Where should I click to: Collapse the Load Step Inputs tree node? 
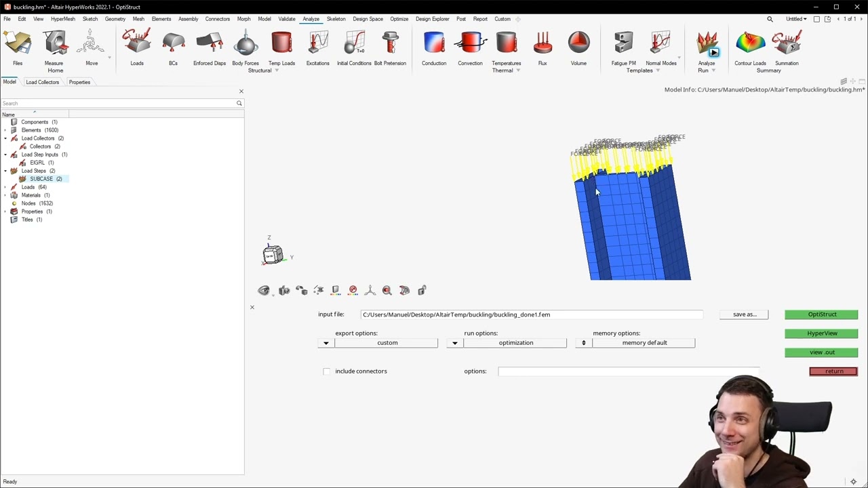(x=5, y=155)
